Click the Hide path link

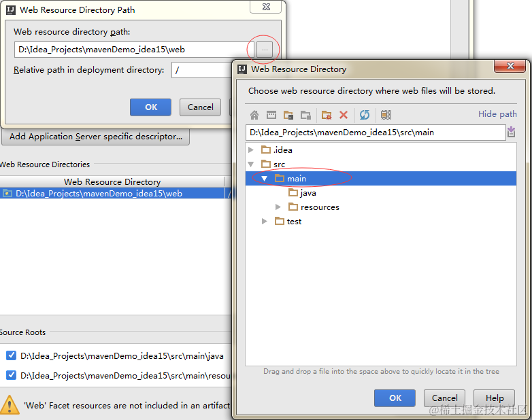coord(497,114)
